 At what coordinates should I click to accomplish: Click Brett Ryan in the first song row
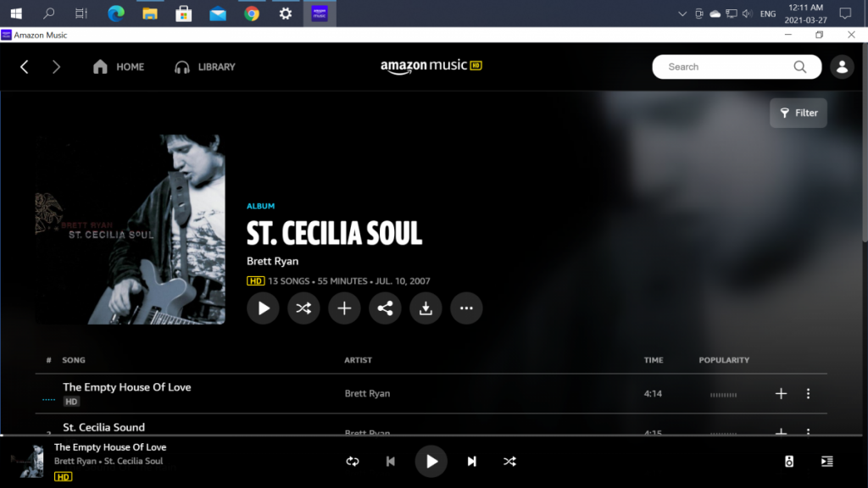pos(367,393)
